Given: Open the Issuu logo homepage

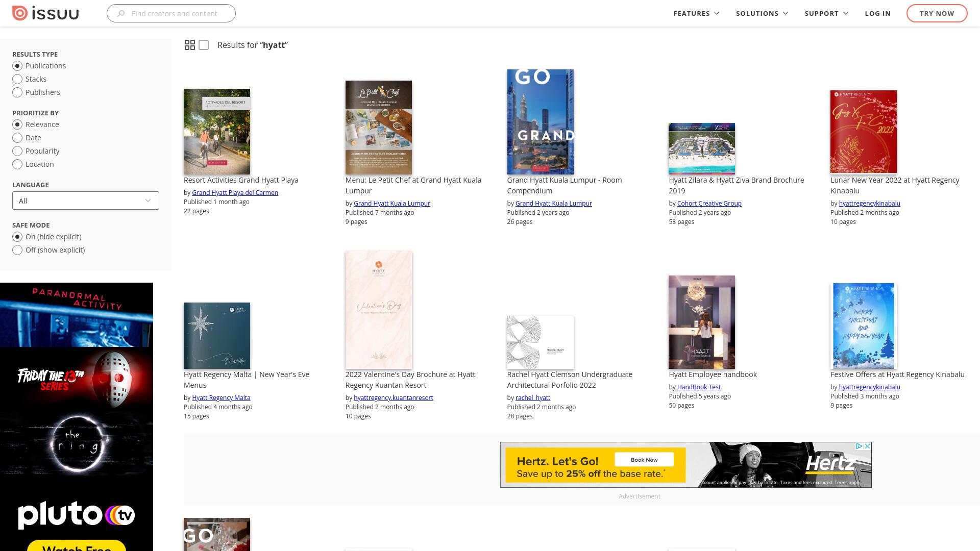Looking at the screenshot, I should point(45,13).
